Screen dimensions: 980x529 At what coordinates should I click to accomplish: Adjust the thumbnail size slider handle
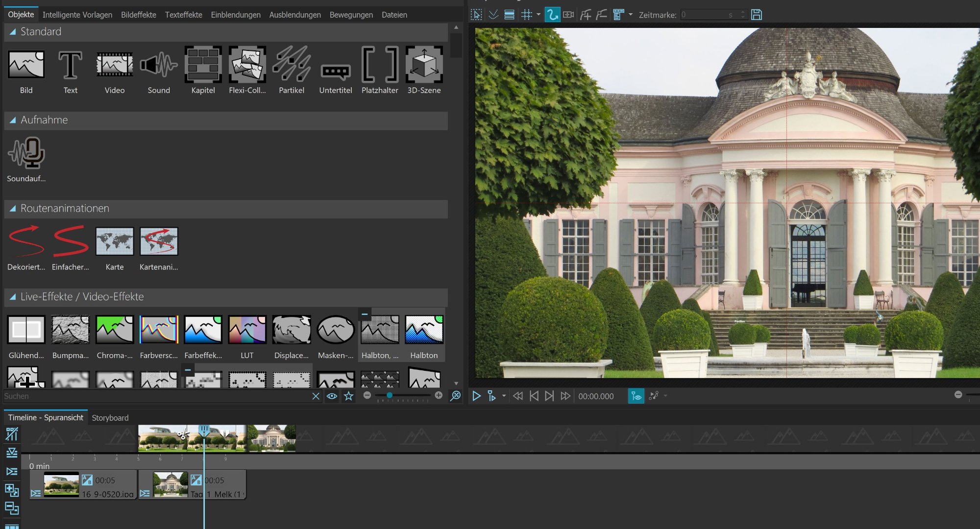pyautogui.click(x=389, y=395)
